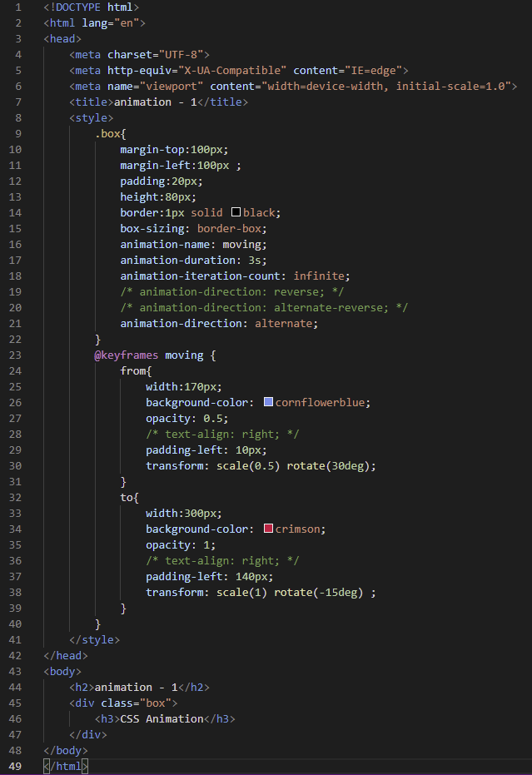Viewport: 532px width, 775px height.
Task: Click the opening <title> tag
Action: point(92,102)
